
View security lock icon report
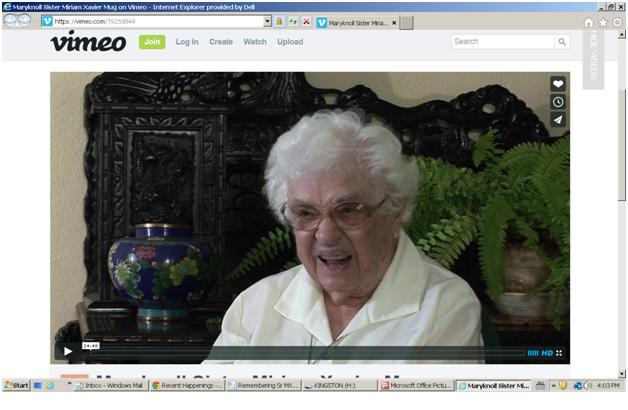click(280, 22)
